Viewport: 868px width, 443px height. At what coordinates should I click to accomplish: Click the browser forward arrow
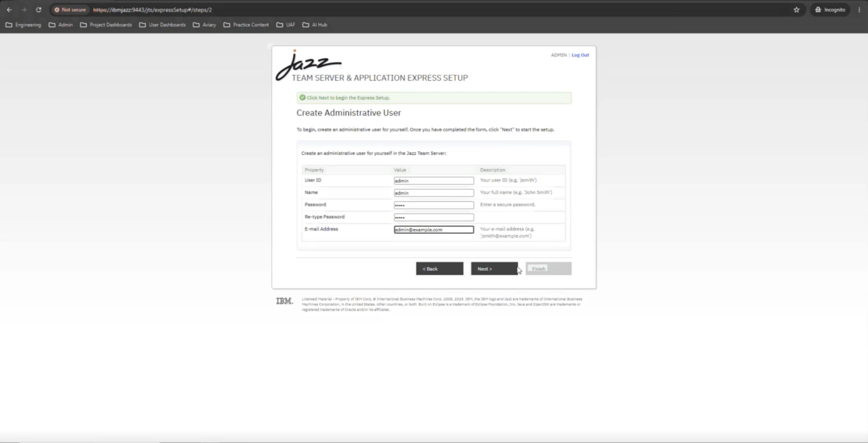point(24,10)
